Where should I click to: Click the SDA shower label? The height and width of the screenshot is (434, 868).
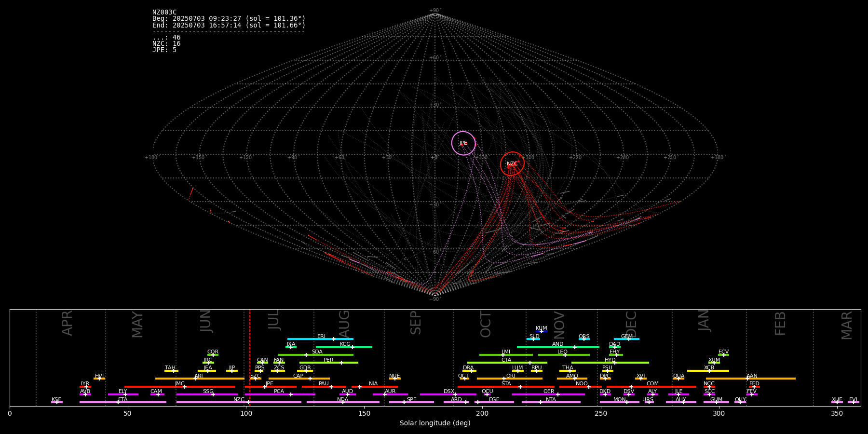[317, 352]
